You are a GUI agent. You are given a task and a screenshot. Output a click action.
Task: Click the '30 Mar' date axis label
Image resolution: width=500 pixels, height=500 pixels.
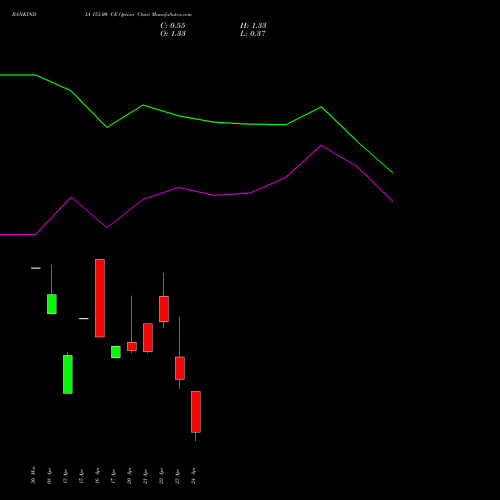[33, 475]
